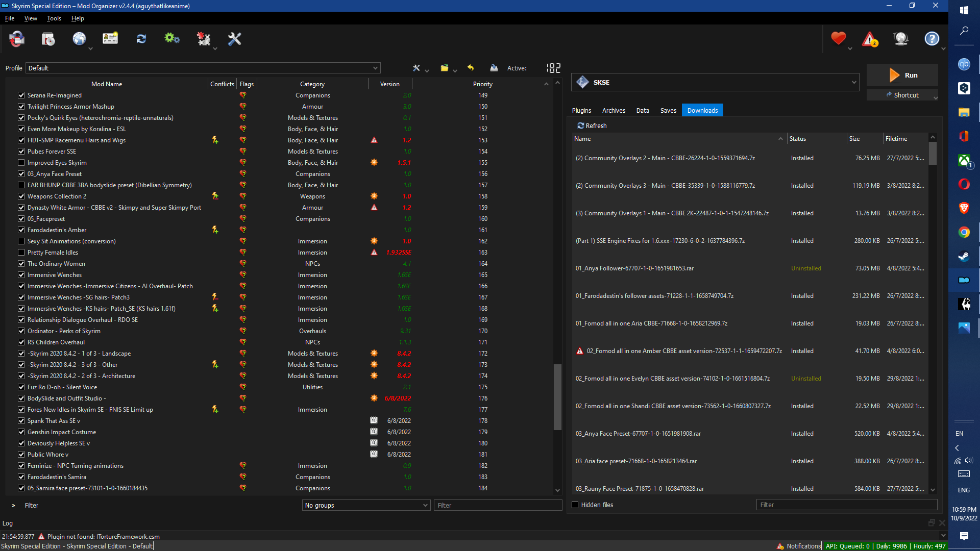Open Nexus with the globe icon
Screen dimensions: 980x551
click(79, 39)
